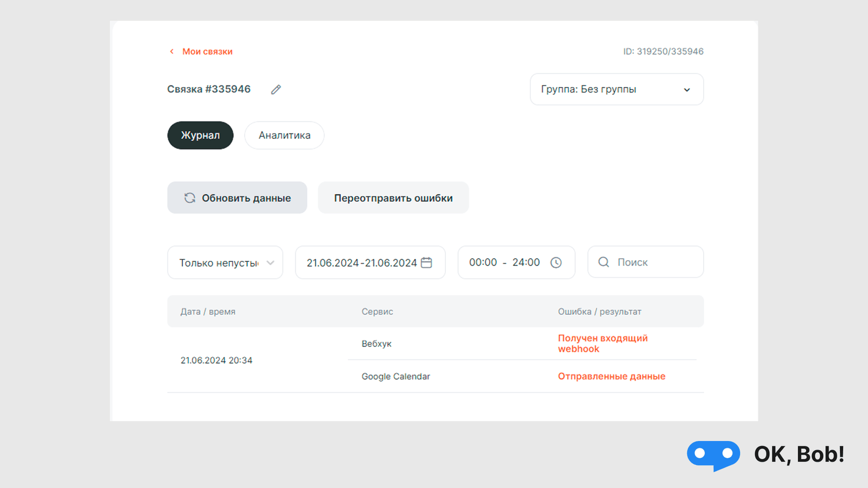This screenshot has width=868, height=488.
Task: Expand the Только непустые filter dropdown
Action: pos(225,262)
